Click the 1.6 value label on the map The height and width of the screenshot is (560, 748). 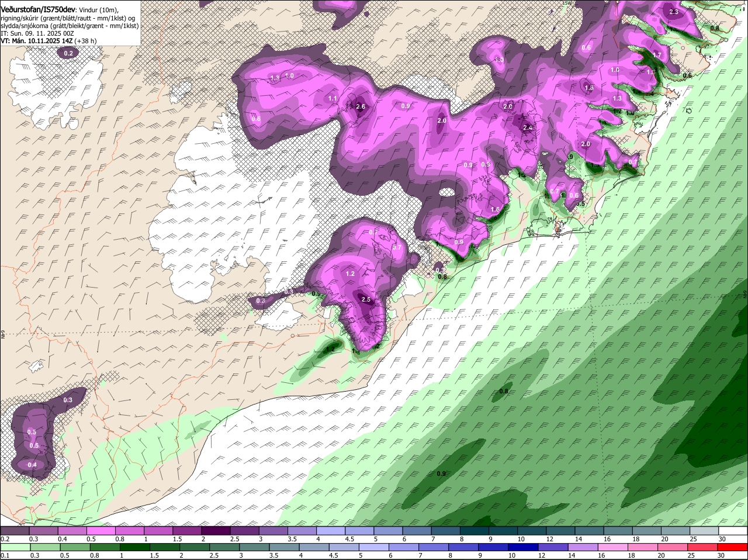pyautogui.click(x=496, y=209)
